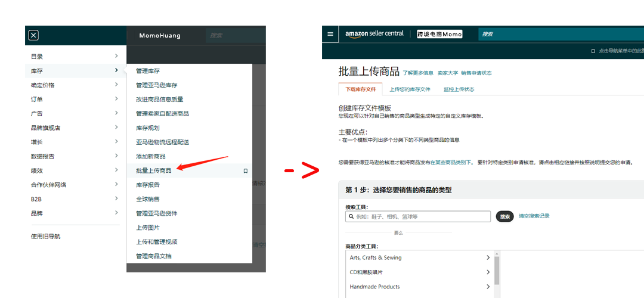Expand the 品牌 menu chevron
Image resolution: width=644 pixels, height=298 pixels.
(x=116, y=213)
